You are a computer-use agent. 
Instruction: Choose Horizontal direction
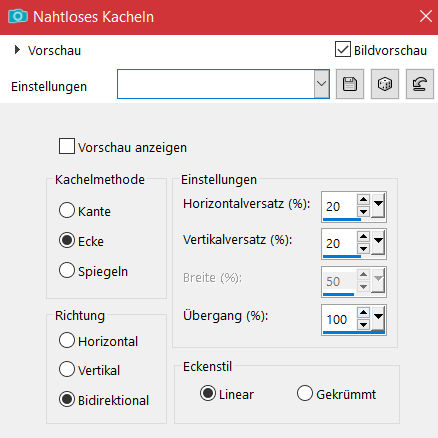click(x=67, y=340)
